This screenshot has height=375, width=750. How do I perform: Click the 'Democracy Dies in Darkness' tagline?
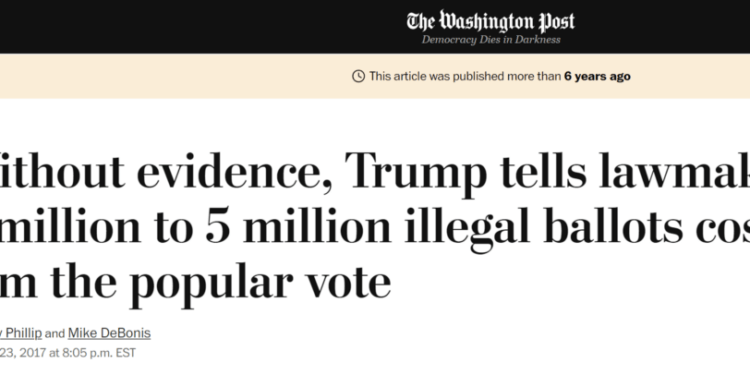click(491, 40)
